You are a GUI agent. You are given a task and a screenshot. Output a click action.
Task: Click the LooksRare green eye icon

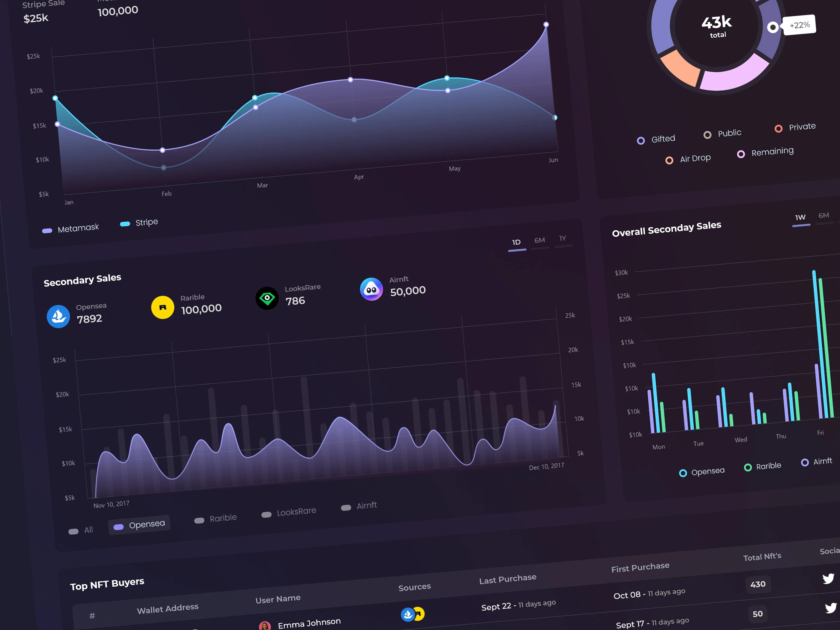(x=267, y=298)
